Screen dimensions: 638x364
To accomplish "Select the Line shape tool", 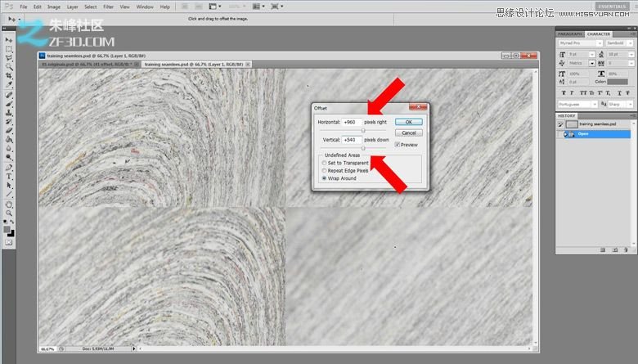I will pos(8,195).
